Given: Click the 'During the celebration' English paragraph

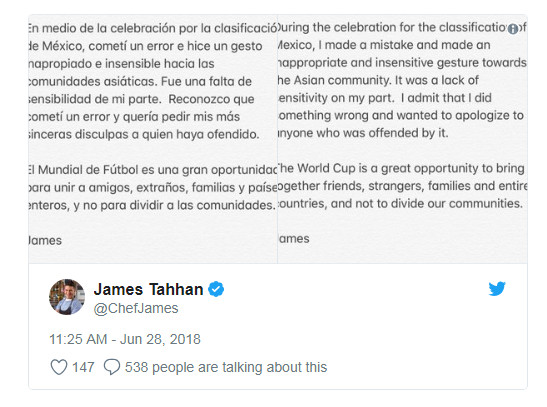Looking at the screenshot, I should [x=403, y=80].
